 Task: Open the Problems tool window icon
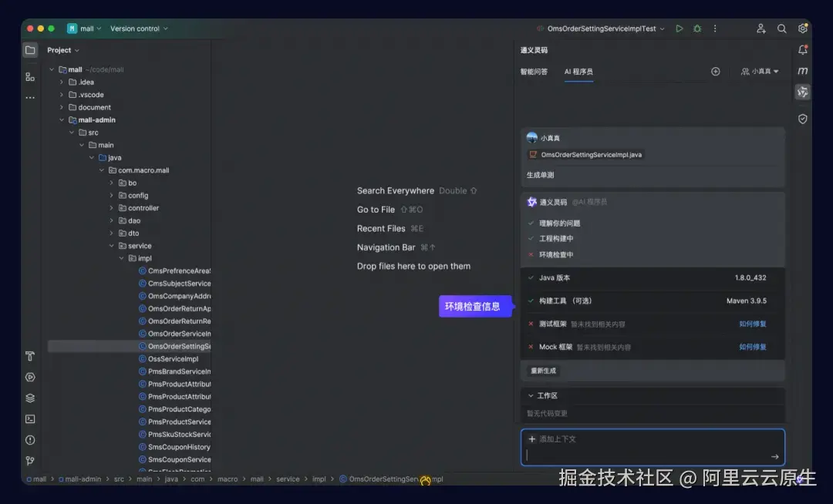(30, 439)
